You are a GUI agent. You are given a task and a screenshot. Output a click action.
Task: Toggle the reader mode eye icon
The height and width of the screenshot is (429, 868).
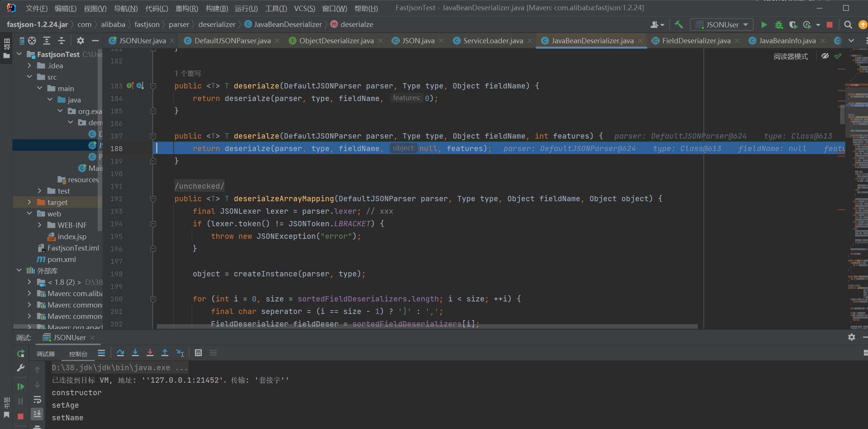pyautogui.click(x=825, y=56)
